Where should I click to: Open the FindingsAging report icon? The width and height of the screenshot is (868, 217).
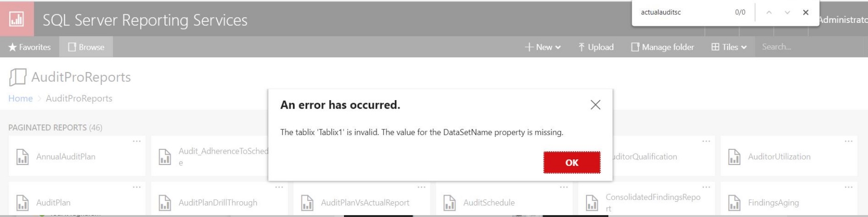734,203
